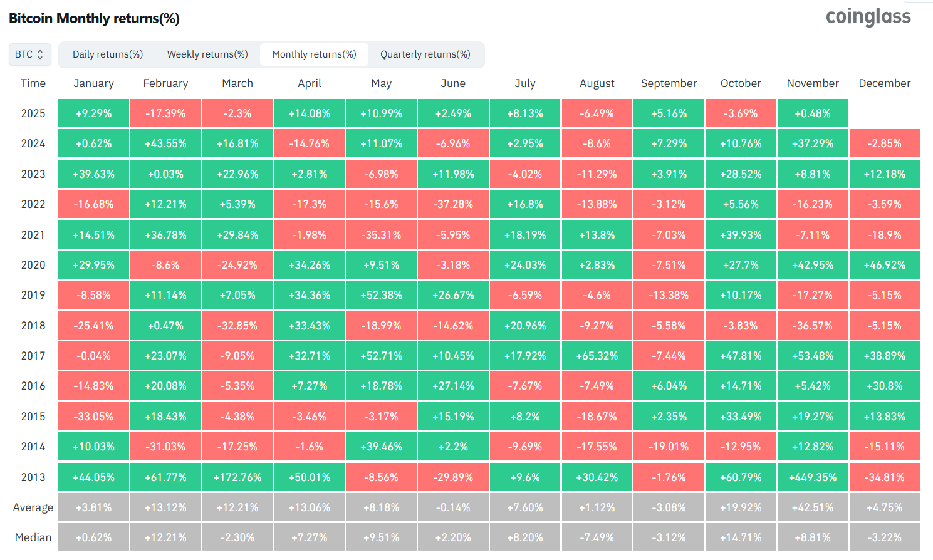Viewport: 933px width, 560px height.
Task: Click the +39.46% May 2014 cell
Action: point(381,447)
